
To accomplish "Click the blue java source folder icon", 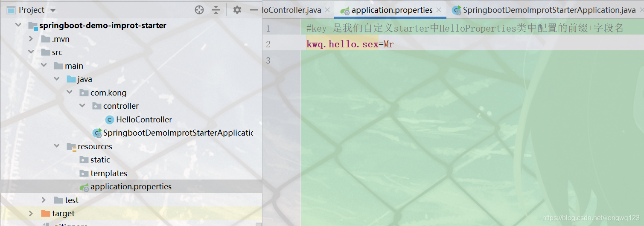I will pos(71,79).
